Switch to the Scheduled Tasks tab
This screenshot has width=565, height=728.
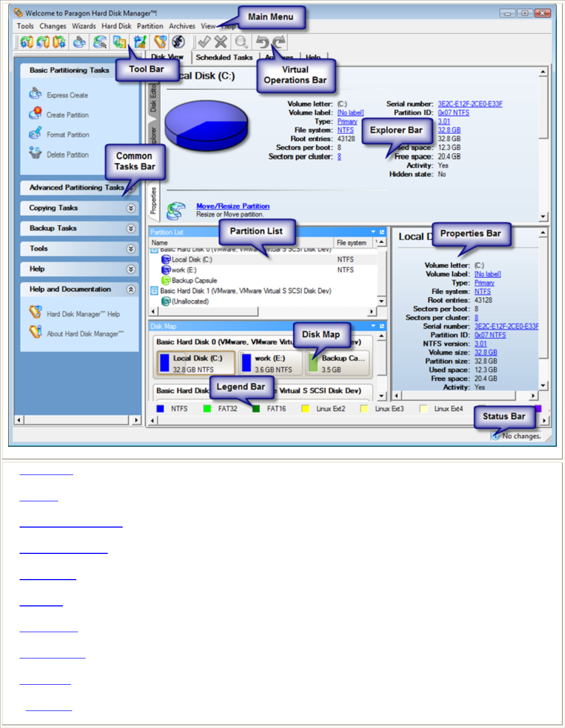coord(224,57)
